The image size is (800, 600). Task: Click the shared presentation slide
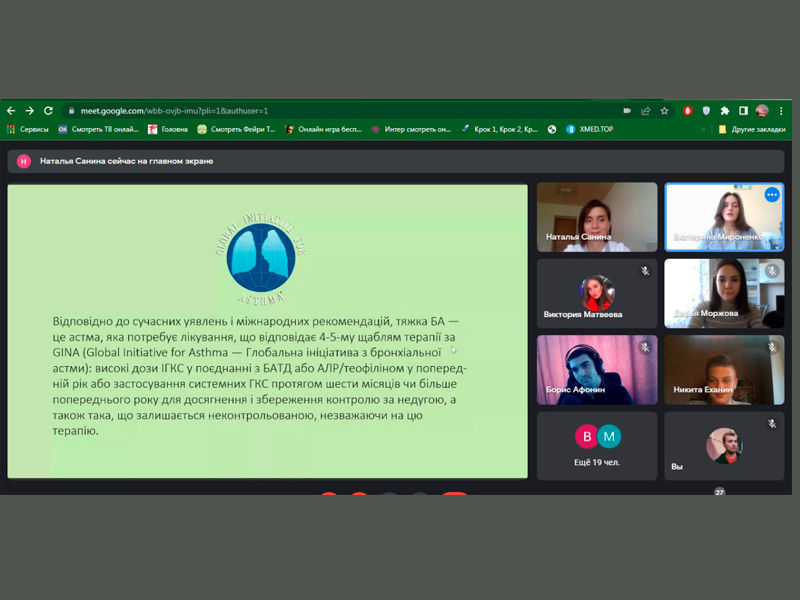pyautogui.click(x=267, y=331)
